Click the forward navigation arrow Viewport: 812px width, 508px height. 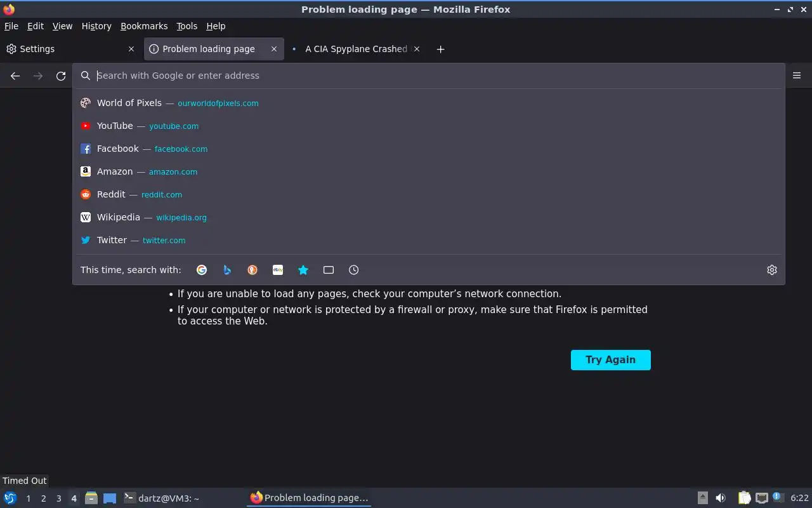coord(38,76)
